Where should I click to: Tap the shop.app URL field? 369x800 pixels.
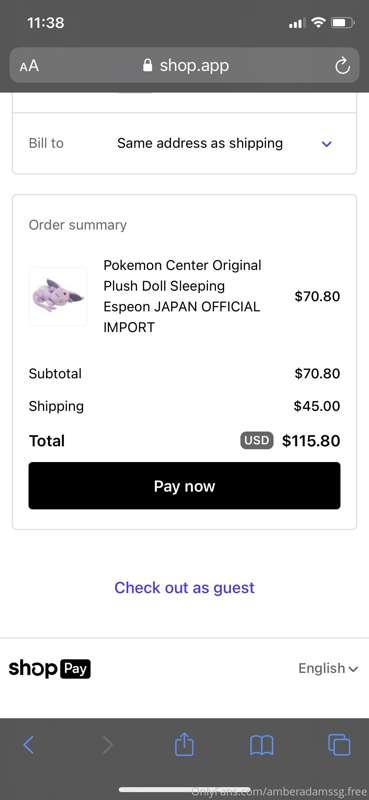tap(184, 66)
